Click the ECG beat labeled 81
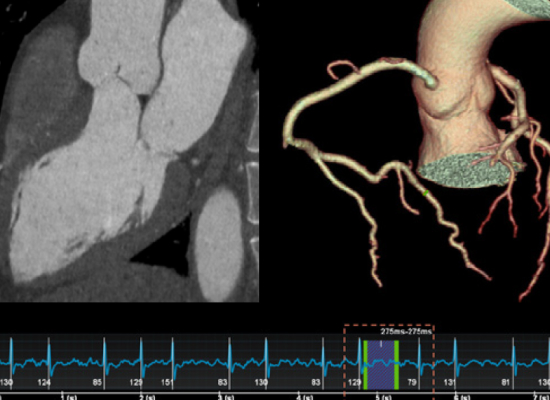Image resolution: width=550 pixels, height=400 pixels. (x=505, y=382)
